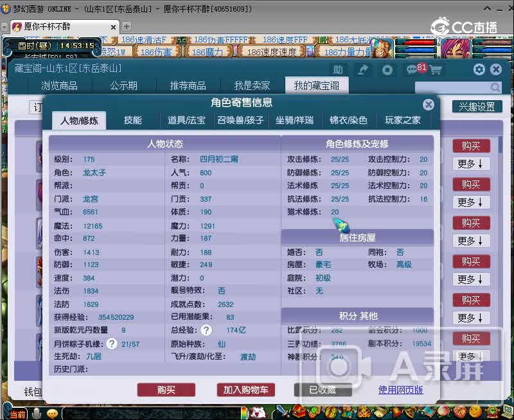The height and width of the screenshot is (420, 514).
Task: Click the white pet face emoticon icon
Action: click(260, 412)
